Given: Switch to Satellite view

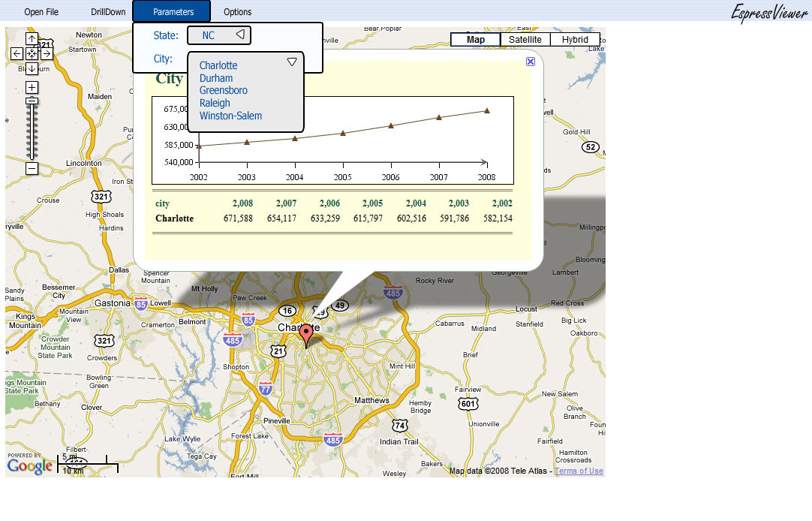Looking at the screenshot, I should (x=525, y=40).
